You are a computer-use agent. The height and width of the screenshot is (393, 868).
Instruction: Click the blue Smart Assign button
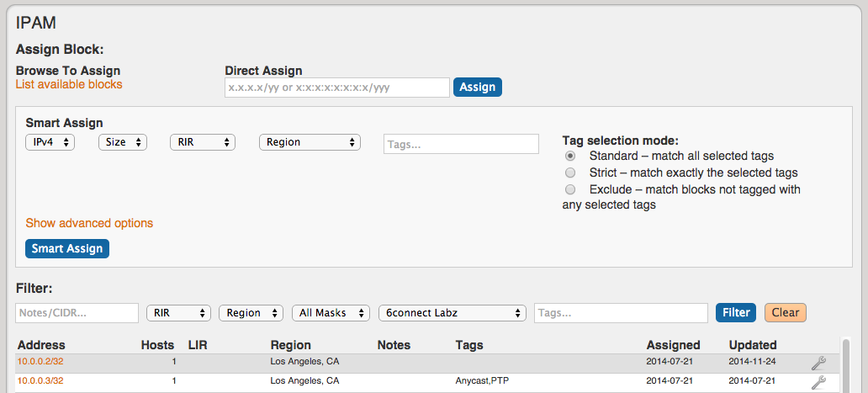pyautogui.click(x=67, y=248)
